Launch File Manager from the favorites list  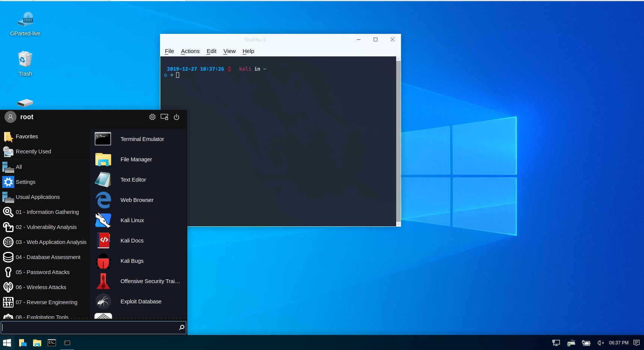pos(138,159)
